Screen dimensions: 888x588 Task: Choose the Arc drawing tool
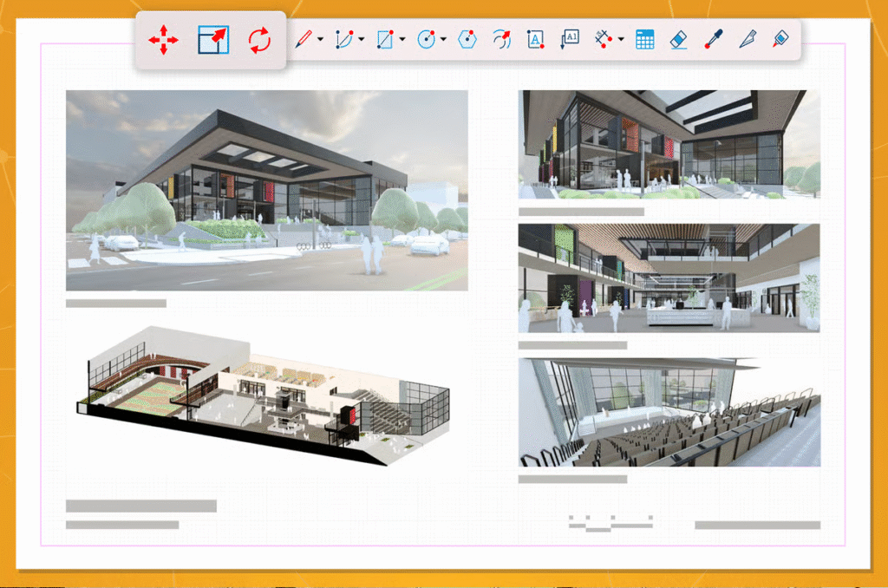(x=344, y=39)
